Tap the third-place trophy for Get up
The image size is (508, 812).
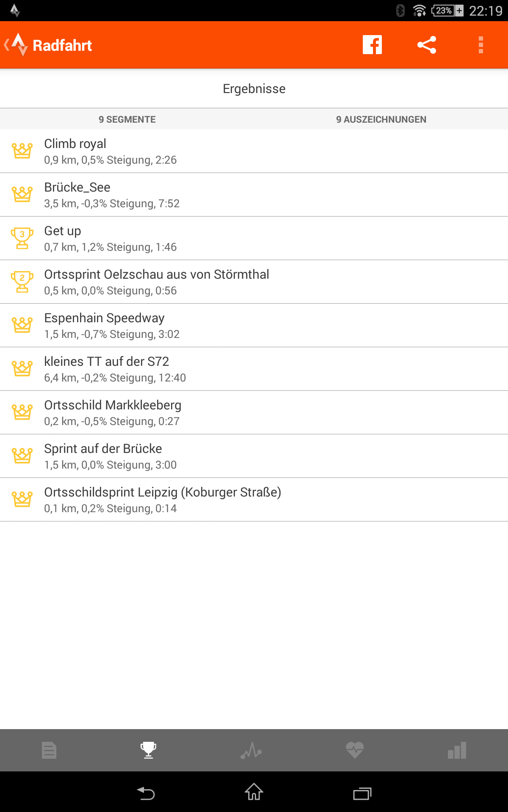tap(22, 238)
